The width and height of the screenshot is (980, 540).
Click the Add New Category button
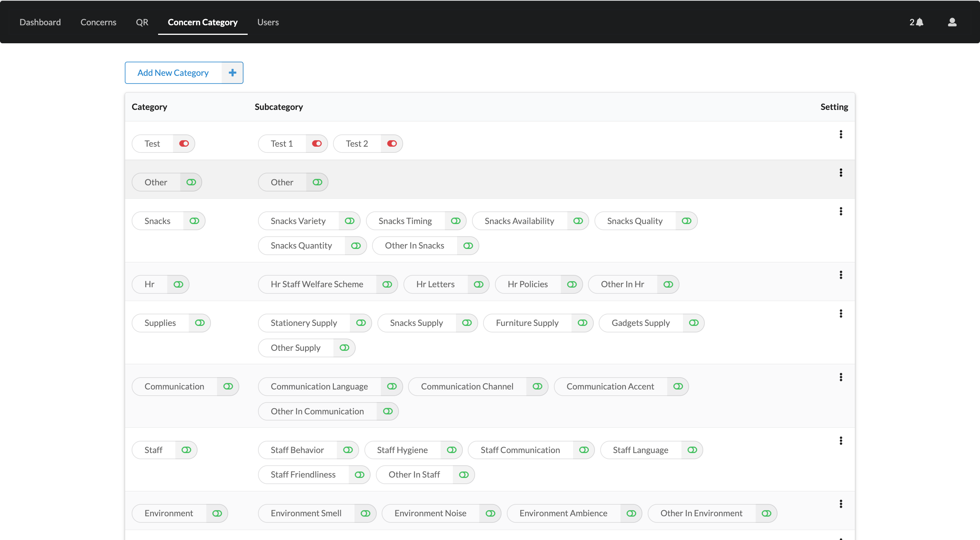coord(184,73)
